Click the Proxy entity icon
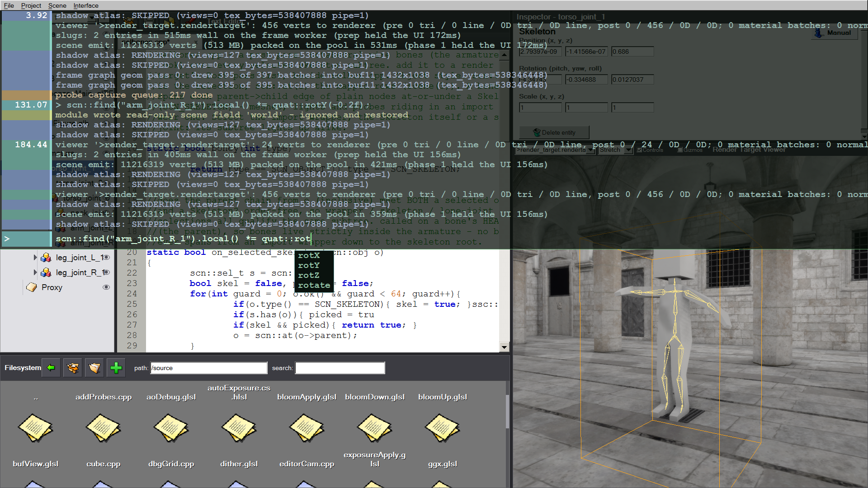Viewport: 868px width, 488px height. click(32, 287)
